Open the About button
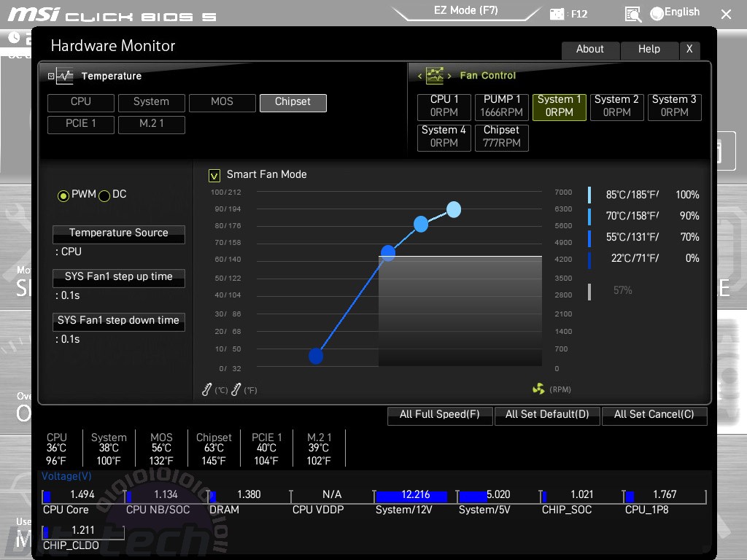This screenshot has height=560, width=747. pos(590,50)
